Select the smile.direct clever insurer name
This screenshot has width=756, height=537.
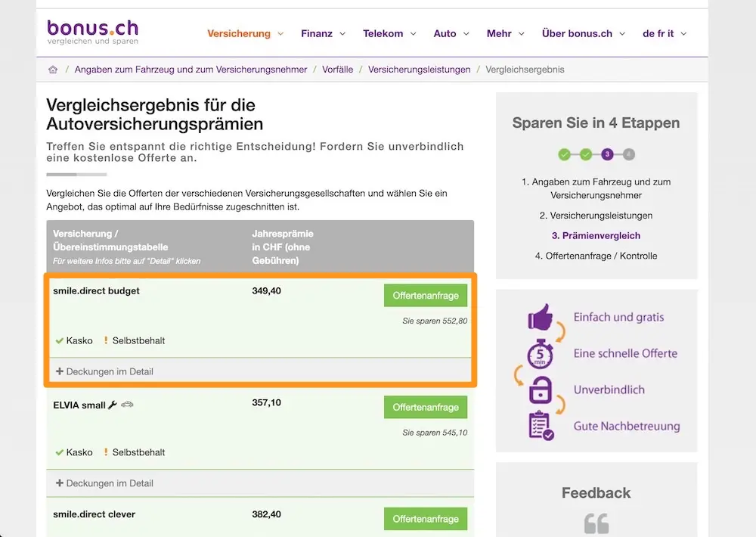[x=94, y=514]
